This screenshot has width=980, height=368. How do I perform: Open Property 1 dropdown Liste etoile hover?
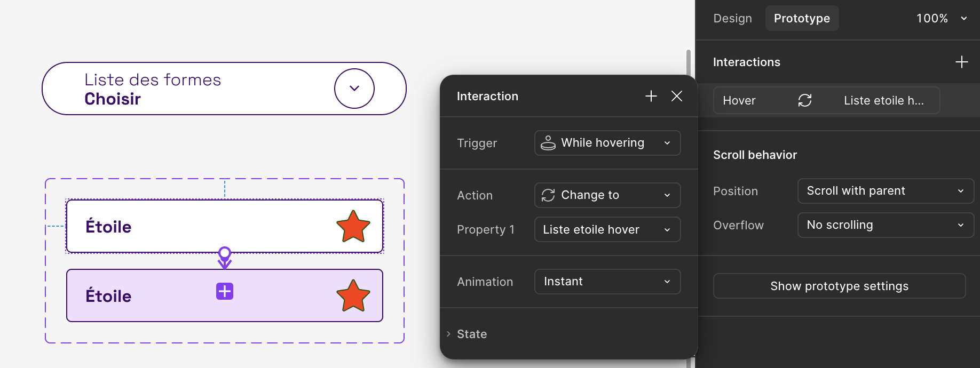coord(607,229)
